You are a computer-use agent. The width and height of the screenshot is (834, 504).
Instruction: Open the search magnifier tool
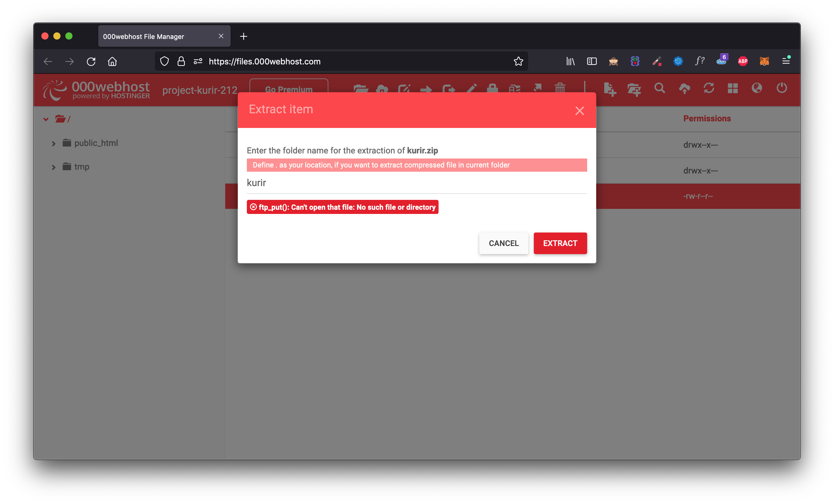659,88
